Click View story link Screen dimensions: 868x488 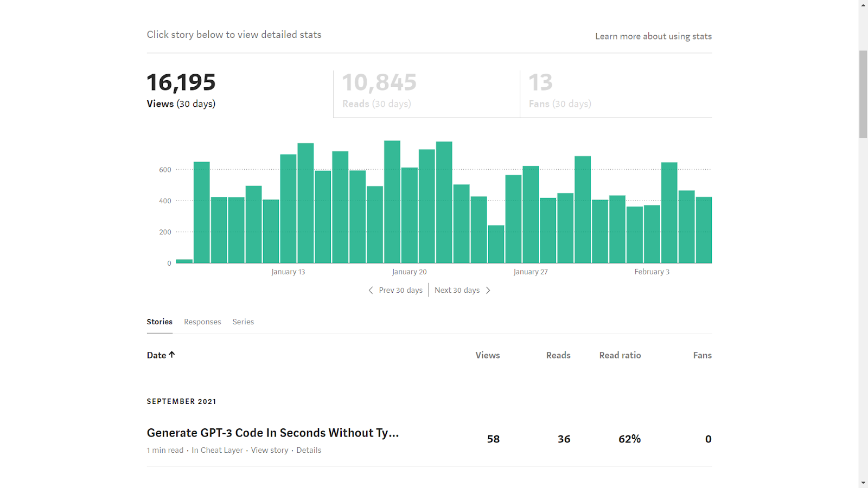click(270, 450)
